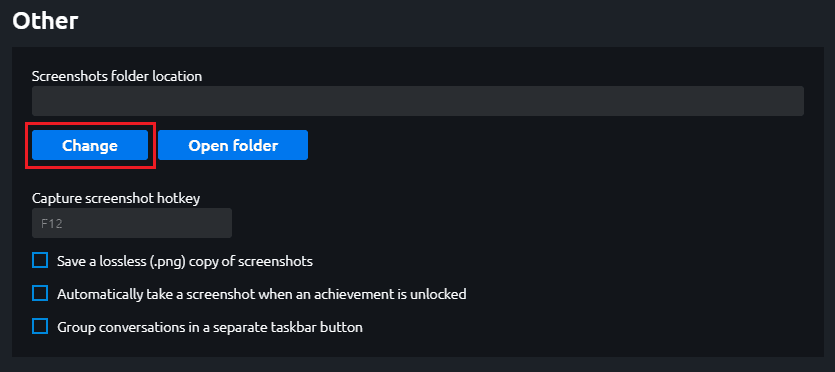Screen dimensions: 835x372
Task: Click the 'Capture screenshot hotkey' label
Action: click(x=116, y=199)
